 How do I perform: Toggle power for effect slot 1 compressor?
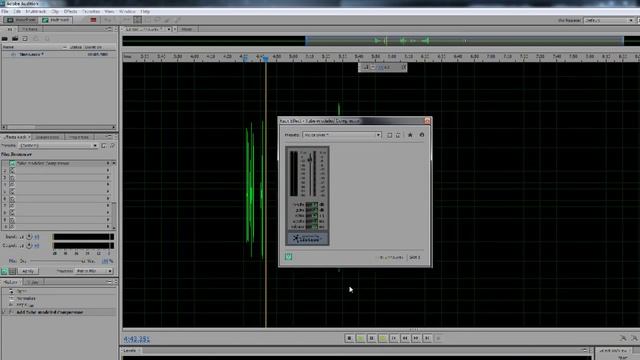12,163
